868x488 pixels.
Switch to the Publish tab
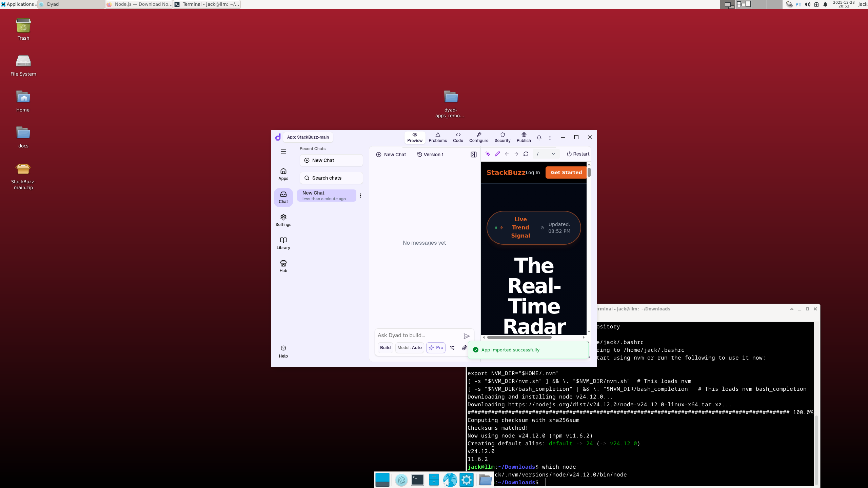point(524,138)
